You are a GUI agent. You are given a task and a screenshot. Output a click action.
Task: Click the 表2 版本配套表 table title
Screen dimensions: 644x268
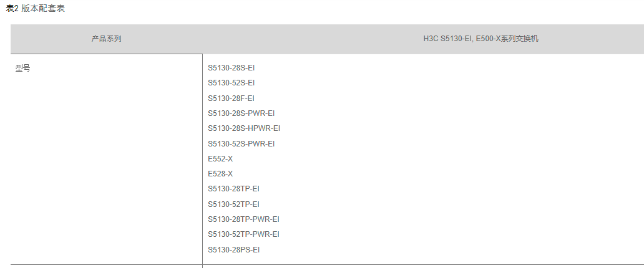[x=36, y=9]
